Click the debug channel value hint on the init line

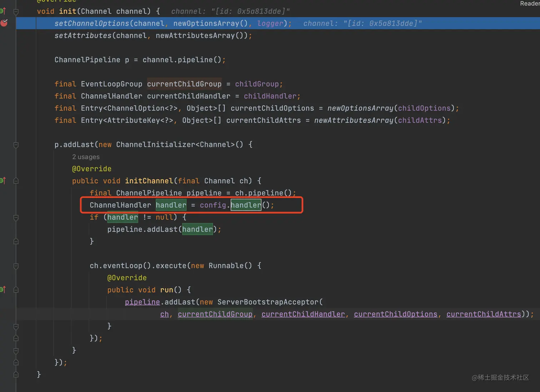coord(230,11)
